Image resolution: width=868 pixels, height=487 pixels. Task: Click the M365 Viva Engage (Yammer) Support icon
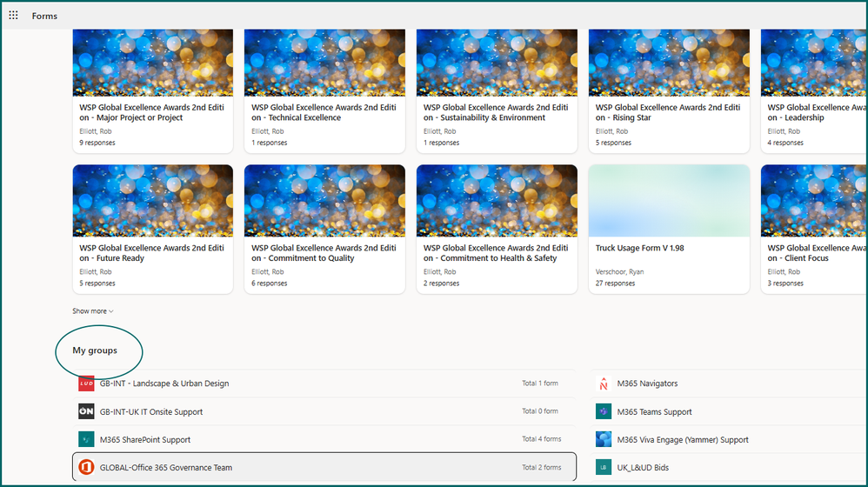[x=604, y=439]
